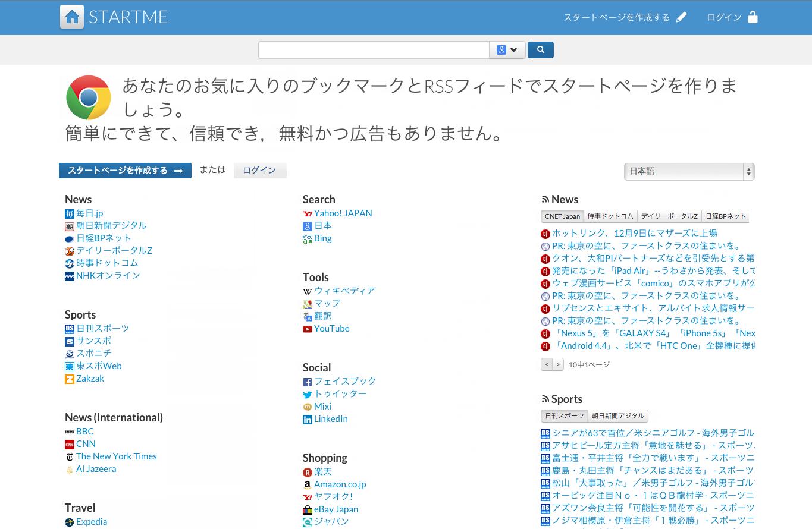Image resolution: width=812 pixels, height=529 pixels.
Task: Click the eBay Japan favicon
Action: pos(308,509)
